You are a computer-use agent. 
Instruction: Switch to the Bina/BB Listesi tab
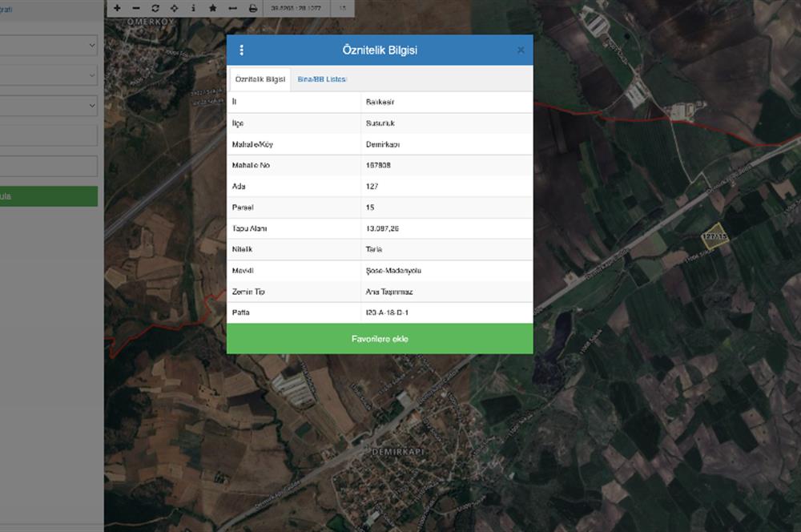322,79
